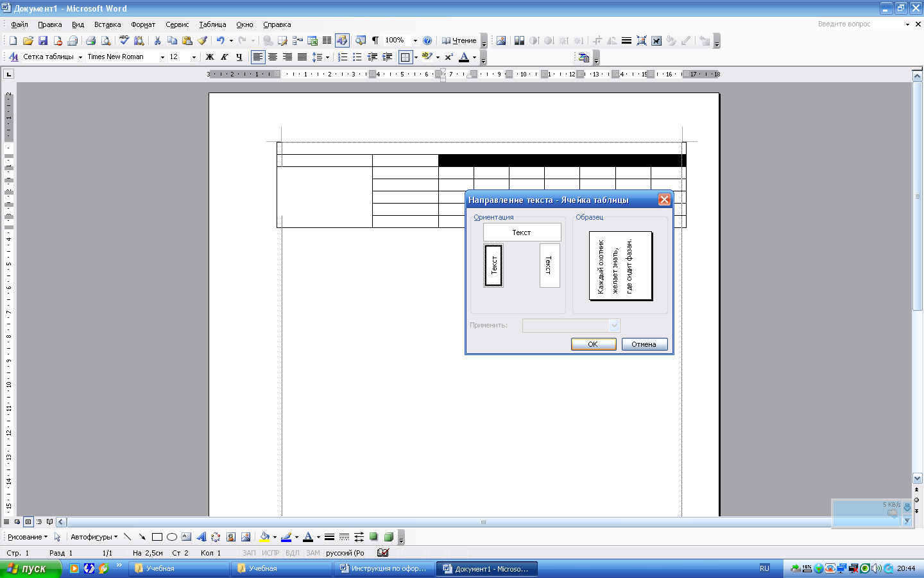Open Print Preview from the toolbar
The width and height of the screenshot is (924, 578).
(x=106, y=40)
